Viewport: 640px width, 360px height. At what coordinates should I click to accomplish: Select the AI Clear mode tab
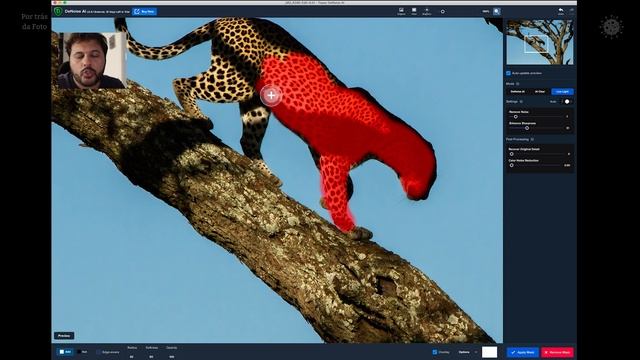pos(540,91)
